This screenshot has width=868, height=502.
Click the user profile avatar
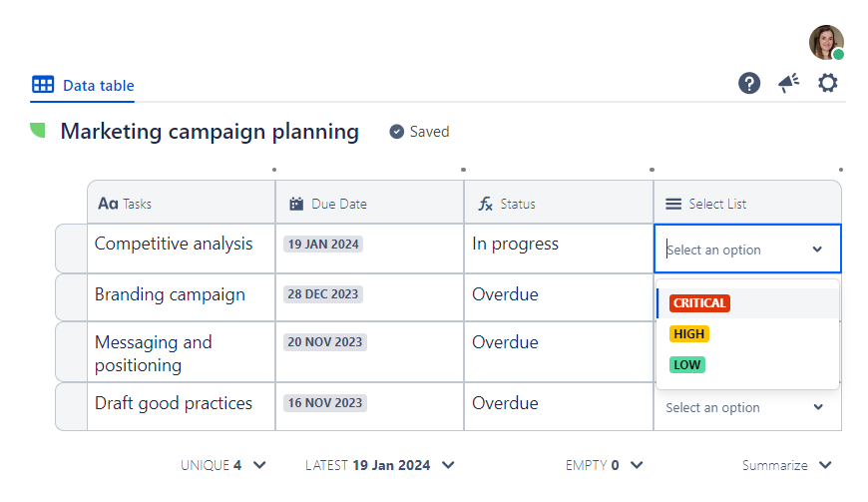pos(826,42)
